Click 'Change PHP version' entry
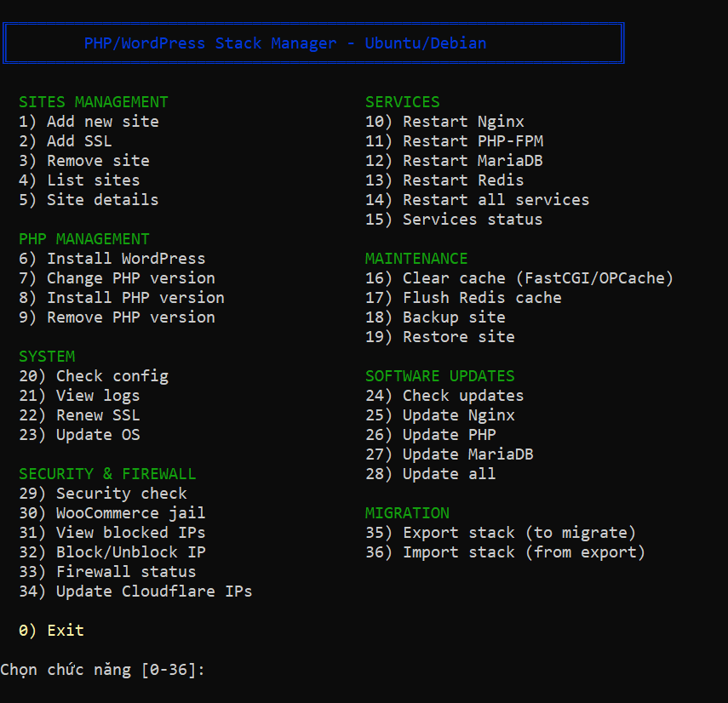Screen dimensions: 728x703 point(117,278)
